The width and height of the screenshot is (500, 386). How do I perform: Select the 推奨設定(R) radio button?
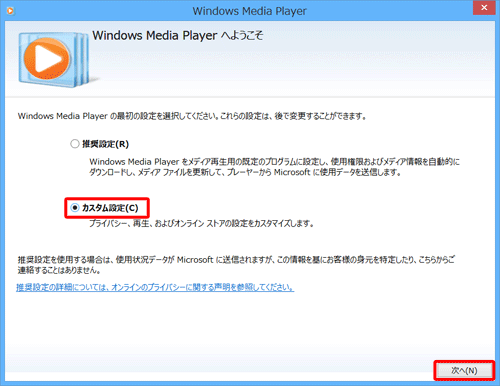click(x=75, y=144)
